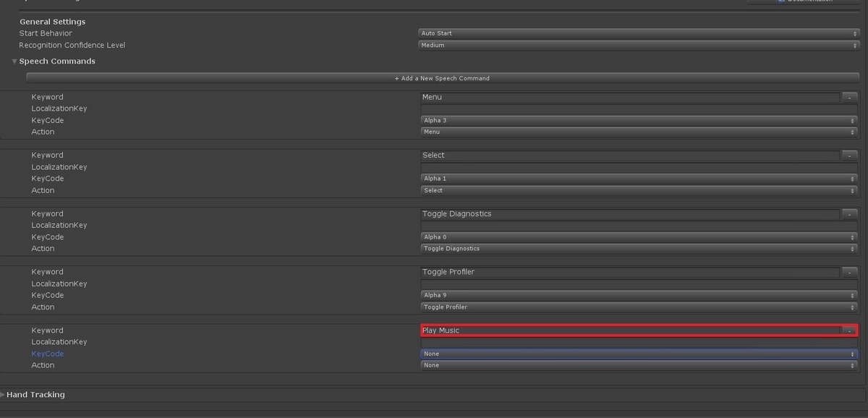This screenshot has height=418, width=868.
Task: Click the Documentation button at top right
Action: pos(804,1)
